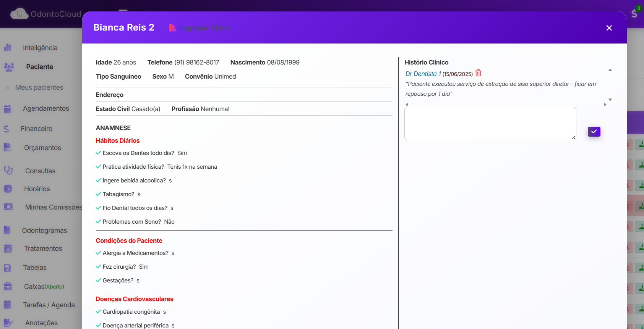Viewport: 644px width, 329px height.
Task: Open Agendamentos in the sidebar
Action: coord(46,108)
